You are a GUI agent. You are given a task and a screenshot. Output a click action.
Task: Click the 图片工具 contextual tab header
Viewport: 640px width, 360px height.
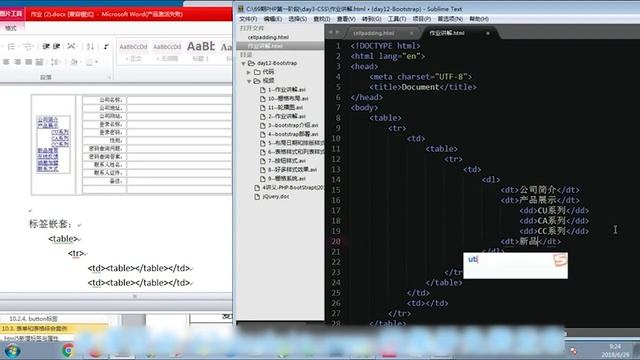[11, 14]
